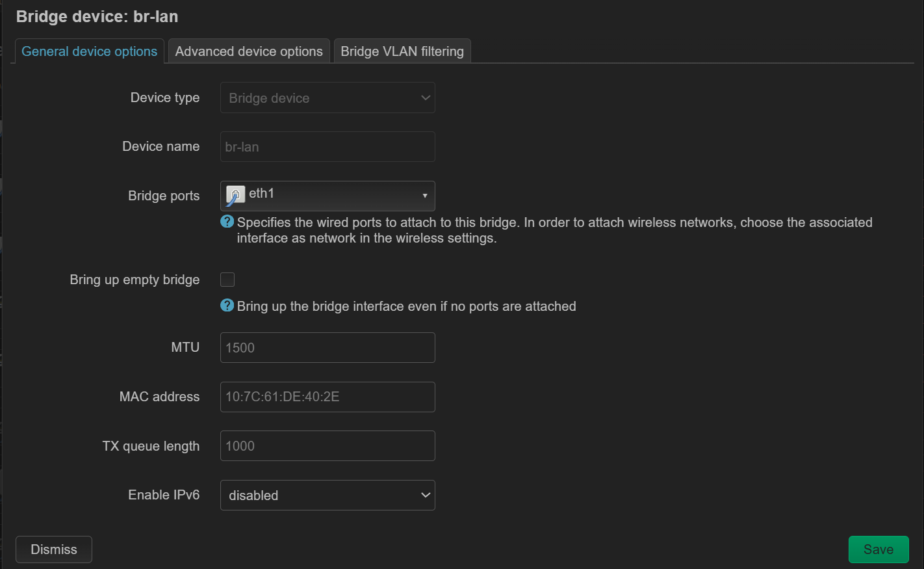Select the General device options tab

[90, 51]
